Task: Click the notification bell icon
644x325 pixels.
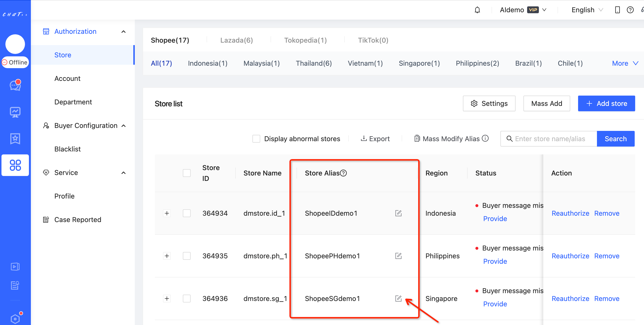Action: pyautogui.click(x=477, y=10)
